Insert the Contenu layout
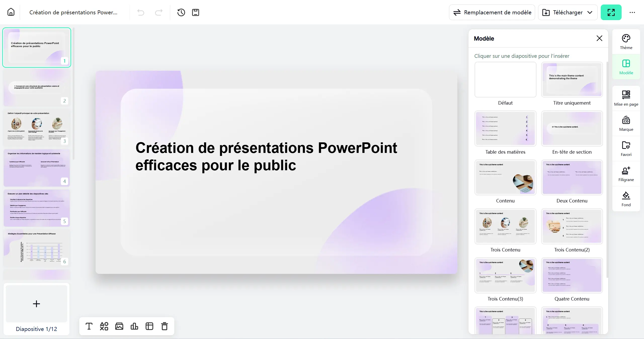 coord(505,177)
